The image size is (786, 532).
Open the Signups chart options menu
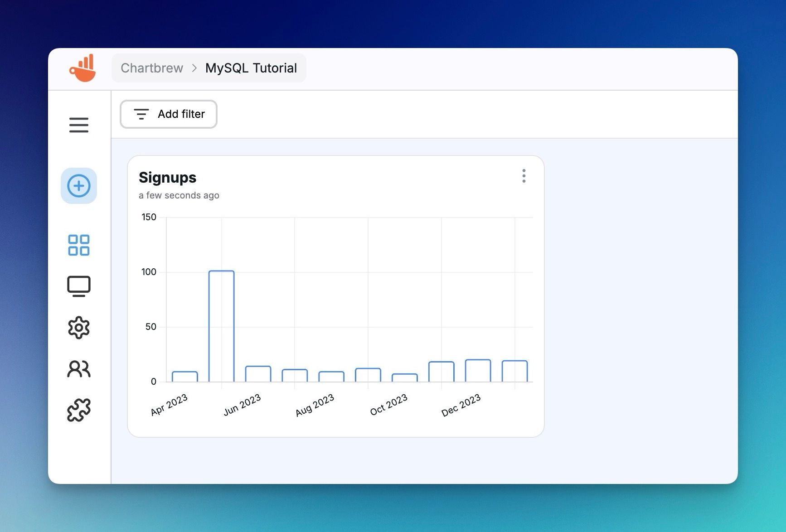pos(524,176)
